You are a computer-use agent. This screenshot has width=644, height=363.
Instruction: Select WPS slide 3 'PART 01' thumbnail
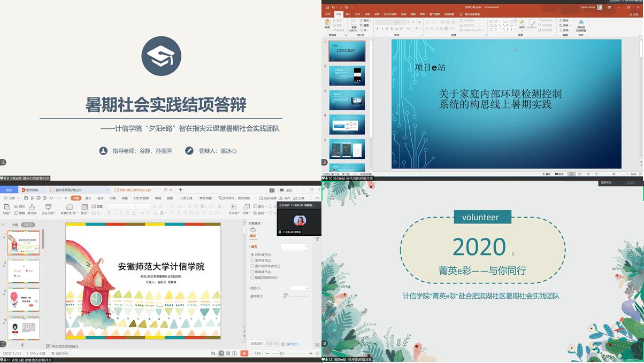(24, 300)
